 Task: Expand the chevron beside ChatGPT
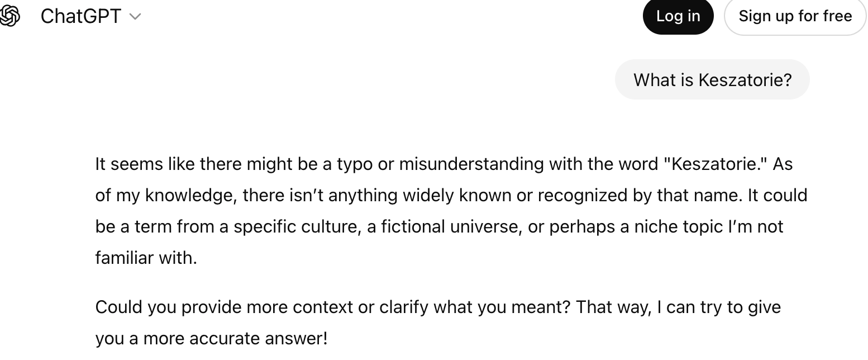(x=135, y=17)
